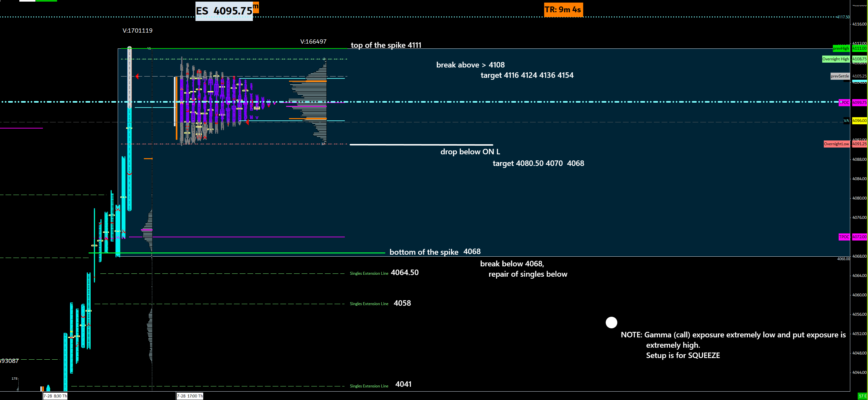Click the 7-28 8:30 Th time marker

point(55,396)
